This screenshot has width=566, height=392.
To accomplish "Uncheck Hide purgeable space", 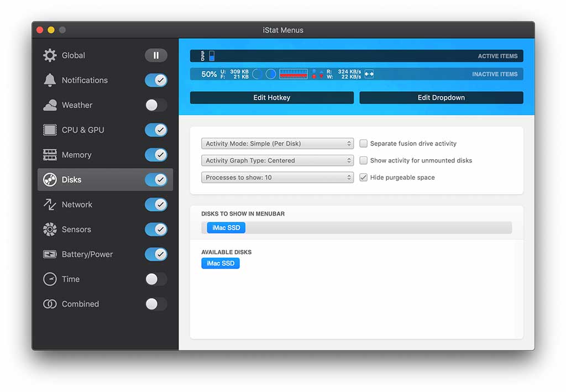I will coord(363,177).
